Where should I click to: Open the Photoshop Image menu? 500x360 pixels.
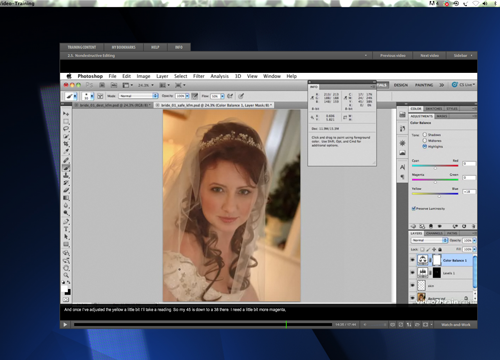tap(143, 76)
